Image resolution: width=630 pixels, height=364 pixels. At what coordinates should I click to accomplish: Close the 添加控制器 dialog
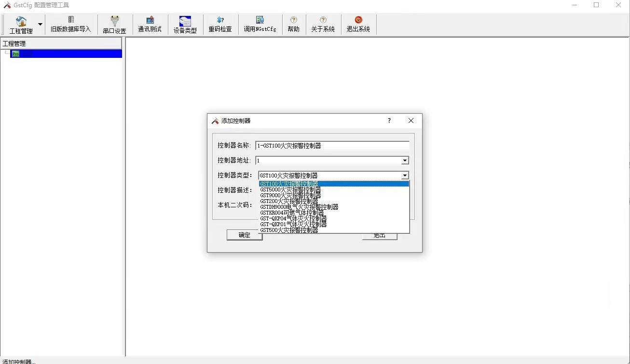point(411,121)
